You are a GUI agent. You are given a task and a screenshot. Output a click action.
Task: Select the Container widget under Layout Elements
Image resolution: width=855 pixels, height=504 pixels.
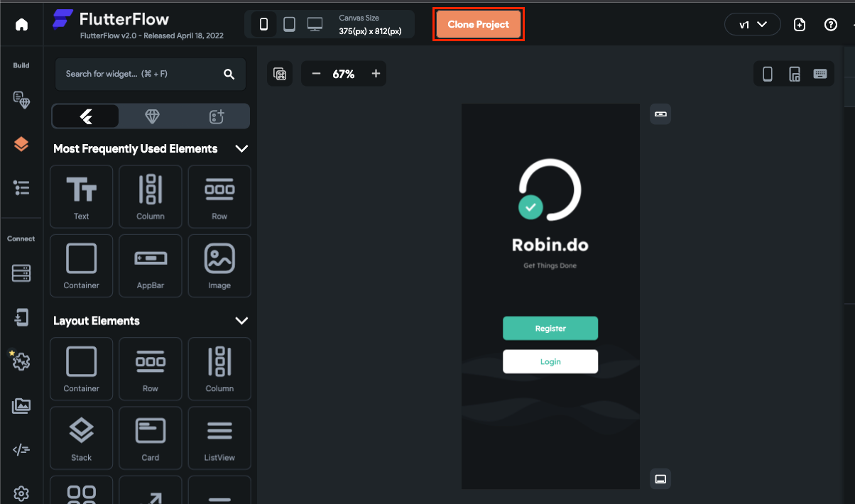(82, 368)
